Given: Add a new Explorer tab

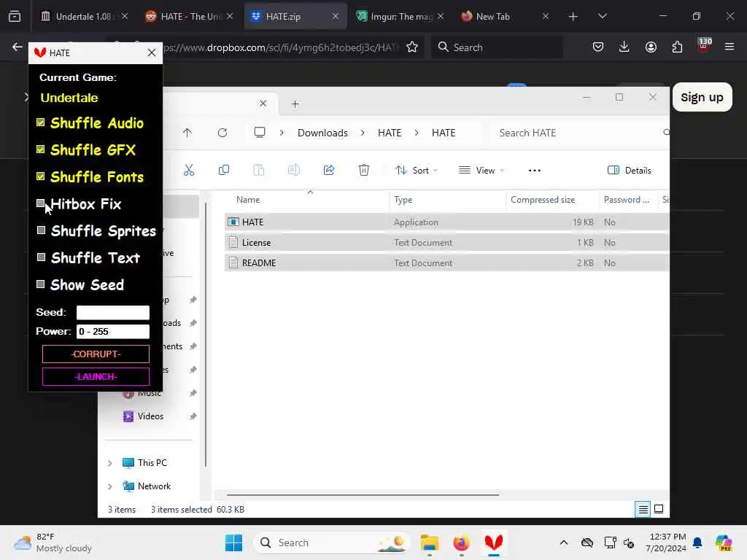Looking at the screenshot, I should (295, 104).
